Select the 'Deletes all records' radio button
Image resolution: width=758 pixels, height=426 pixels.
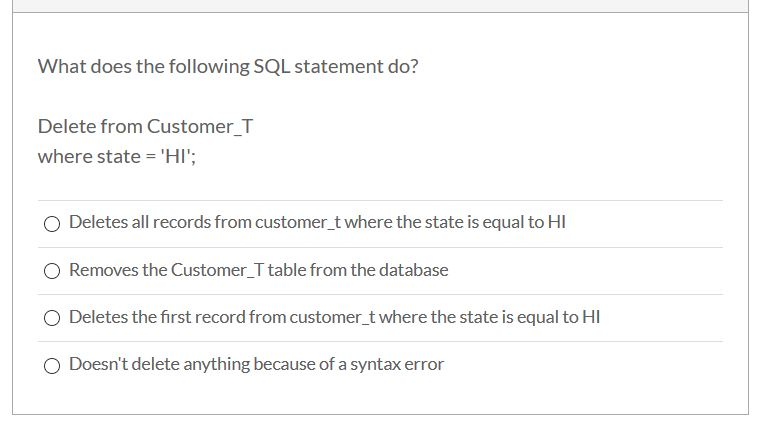click(52, 224)
